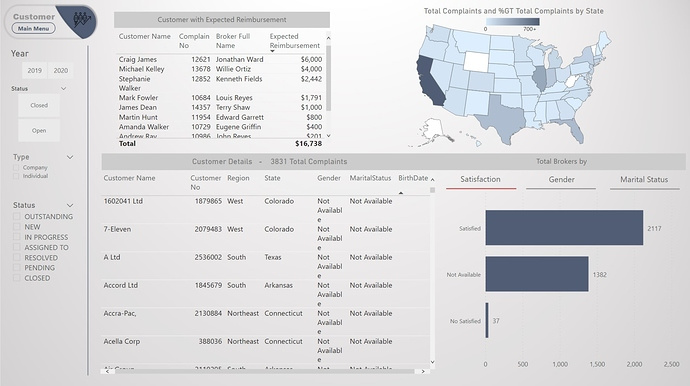Select year 2020 slicer
690x386 pixels.
click(61, 70)
